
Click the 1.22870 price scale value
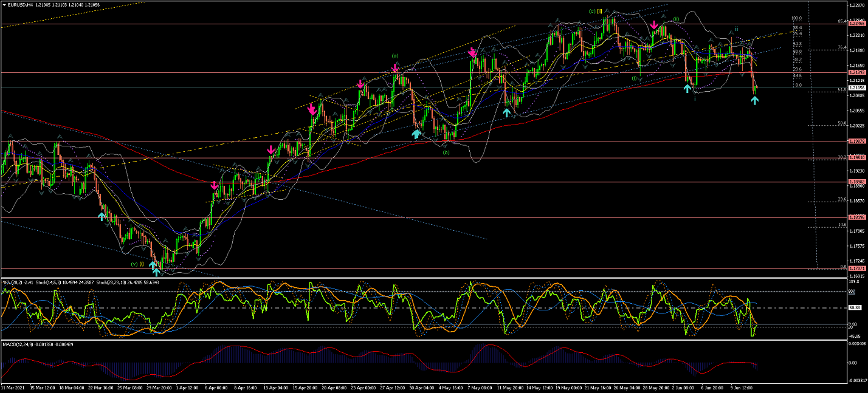[856, 5]
